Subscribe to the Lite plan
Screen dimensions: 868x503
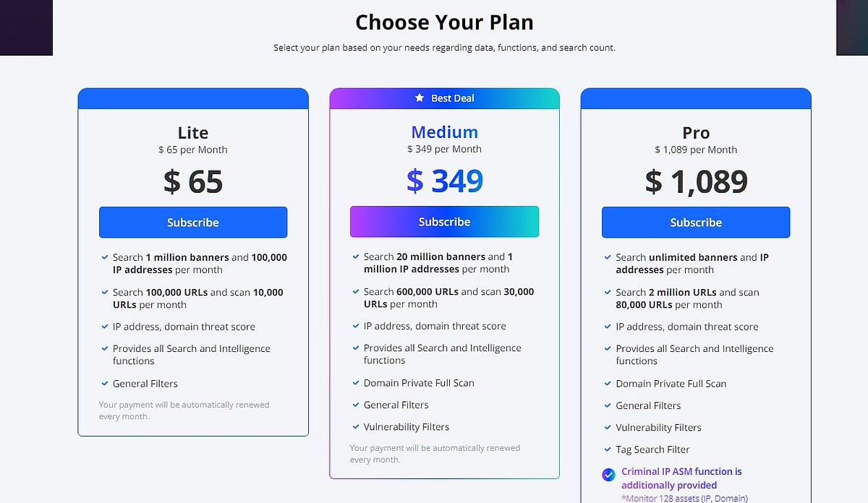click(193, 223)
